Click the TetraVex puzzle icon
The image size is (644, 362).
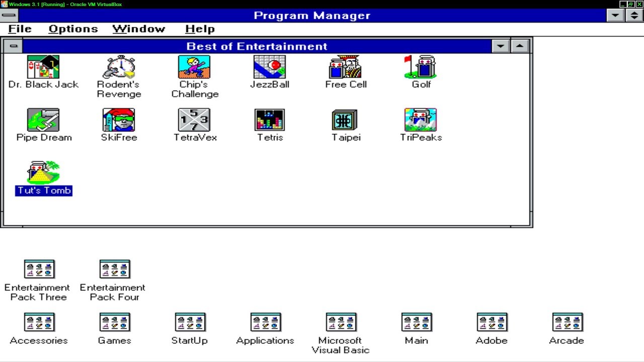194,120
